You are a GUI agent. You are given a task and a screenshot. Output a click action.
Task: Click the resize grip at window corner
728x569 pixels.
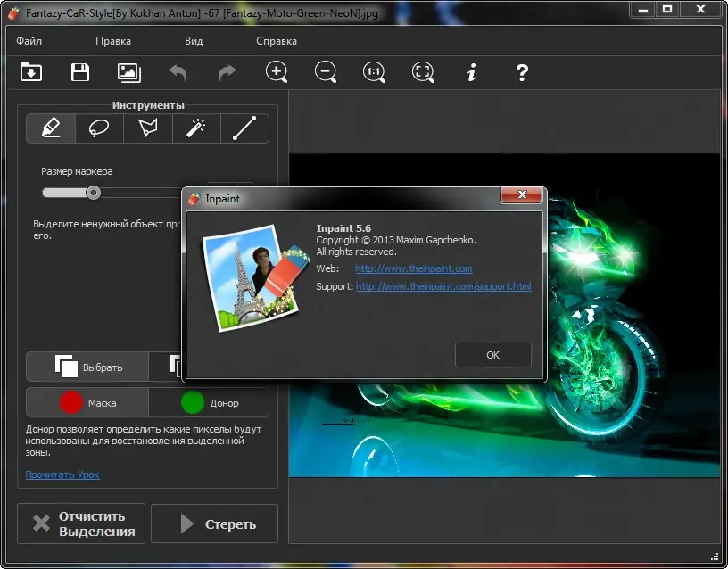(715, 557)
